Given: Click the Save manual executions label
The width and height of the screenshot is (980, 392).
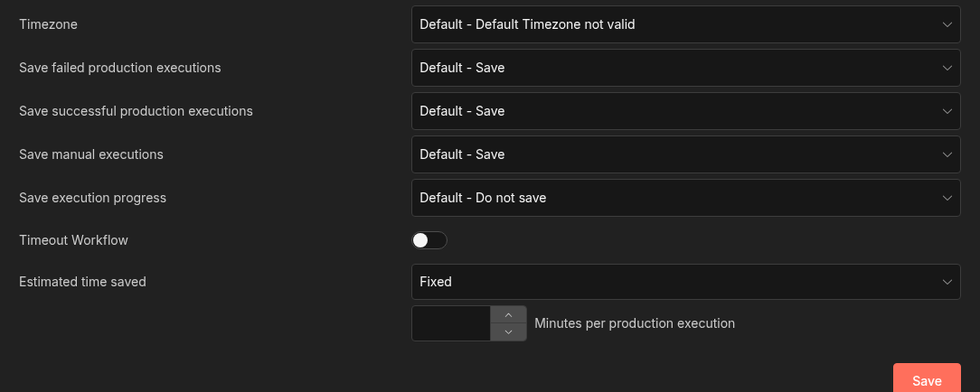Looking at the screenshot, I should coord(91,154).
